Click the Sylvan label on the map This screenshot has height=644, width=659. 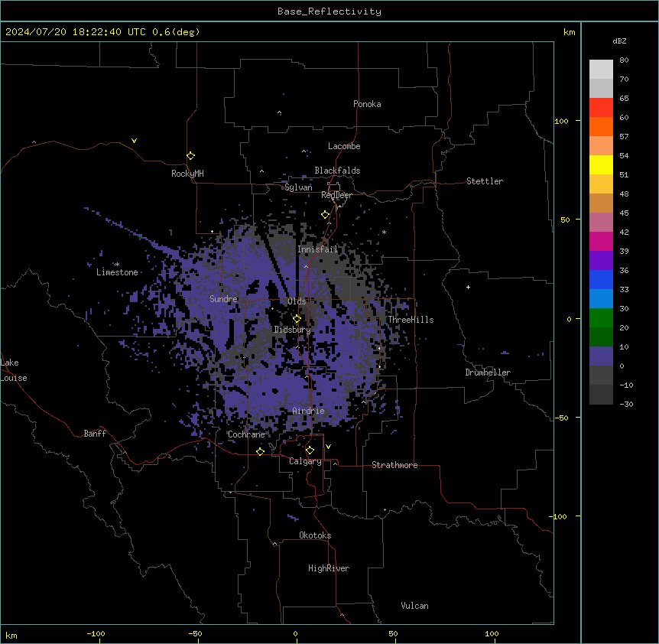[298, 187]
